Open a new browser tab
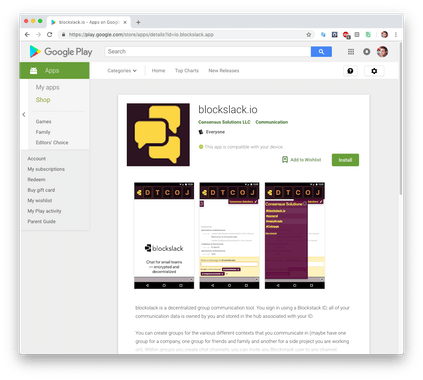423x380 pixels. (138, 22)
